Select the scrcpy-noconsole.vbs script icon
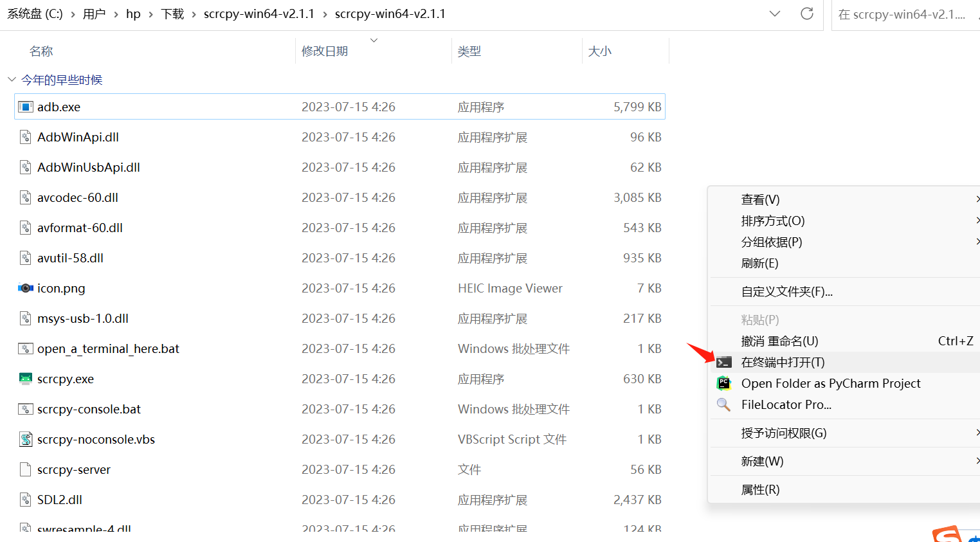The image size is (980, 542). (x=26, y=439)
